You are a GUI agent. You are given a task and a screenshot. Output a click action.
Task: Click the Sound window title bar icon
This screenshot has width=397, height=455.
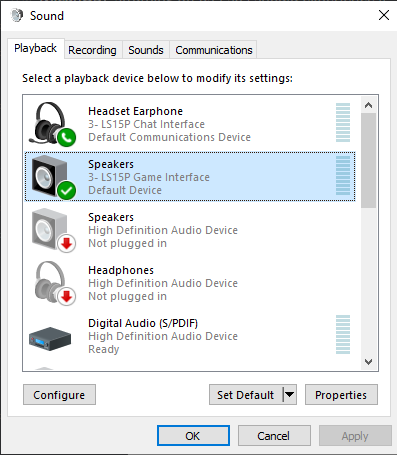17,15
